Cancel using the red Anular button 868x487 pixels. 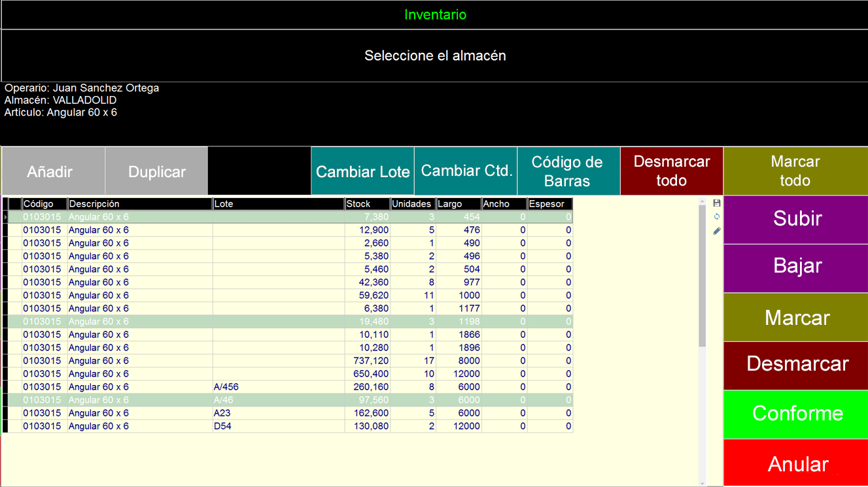point(797,464)
